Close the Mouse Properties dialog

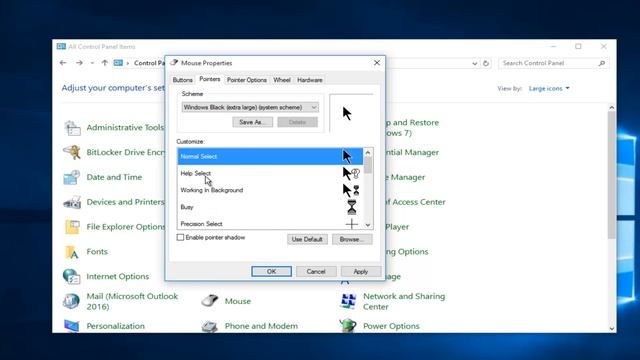(377, 63)
